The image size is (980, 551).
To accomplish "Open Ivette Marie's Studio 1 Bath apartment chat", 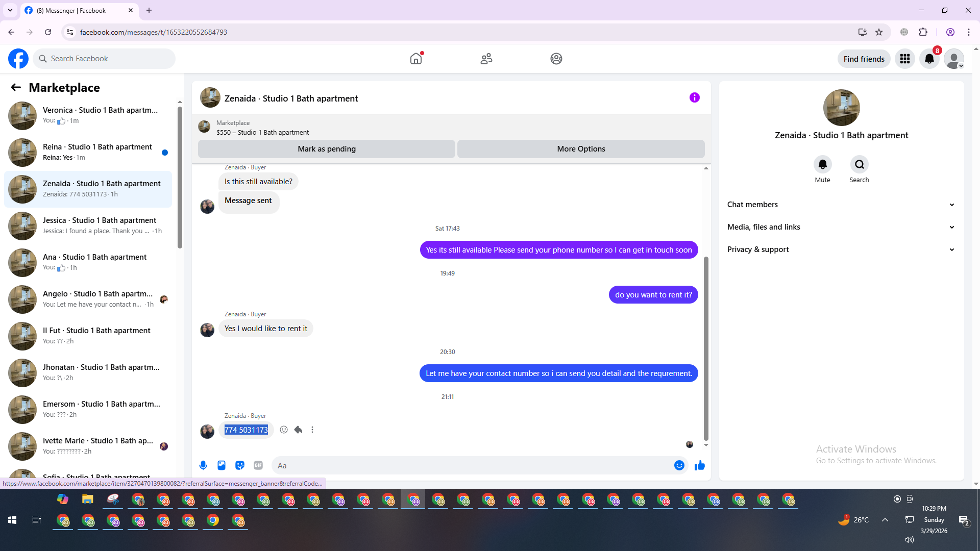I will click(88, 446).
